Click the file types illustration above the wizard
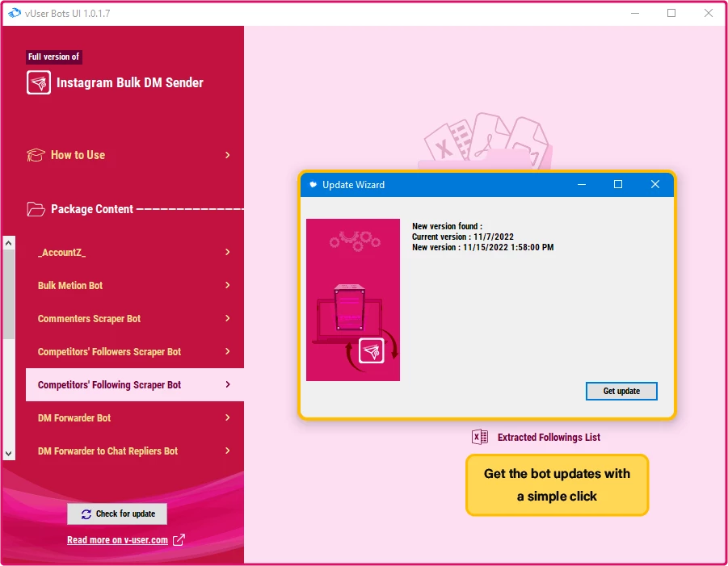728x566 pixels. point(486,140)
